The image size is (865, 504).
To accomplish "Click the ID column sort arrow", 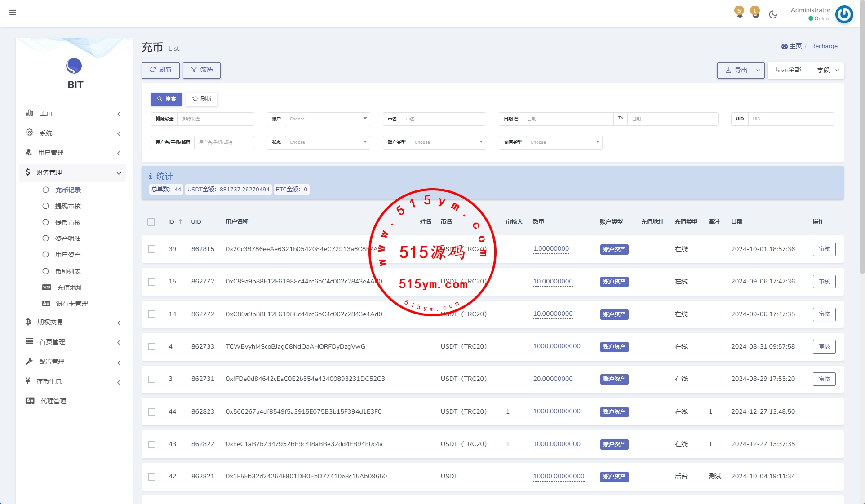I will [x=180, y=221].
